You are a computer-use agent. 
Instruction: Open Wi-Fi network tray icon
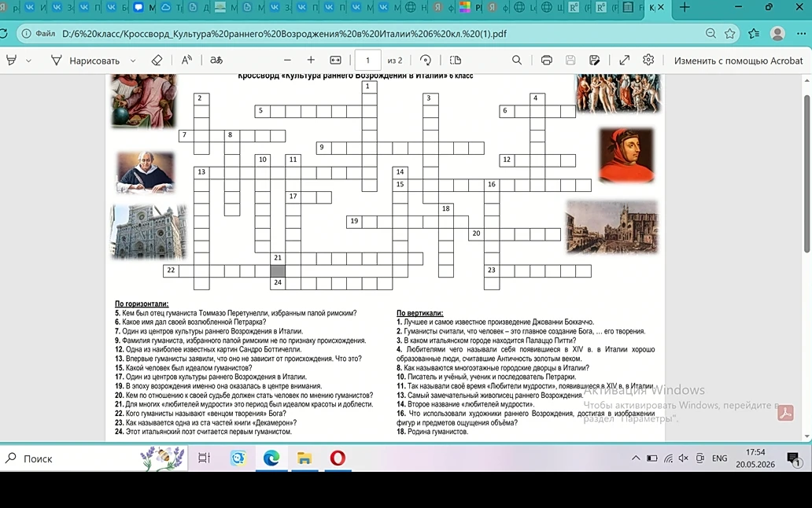(668, 458)
